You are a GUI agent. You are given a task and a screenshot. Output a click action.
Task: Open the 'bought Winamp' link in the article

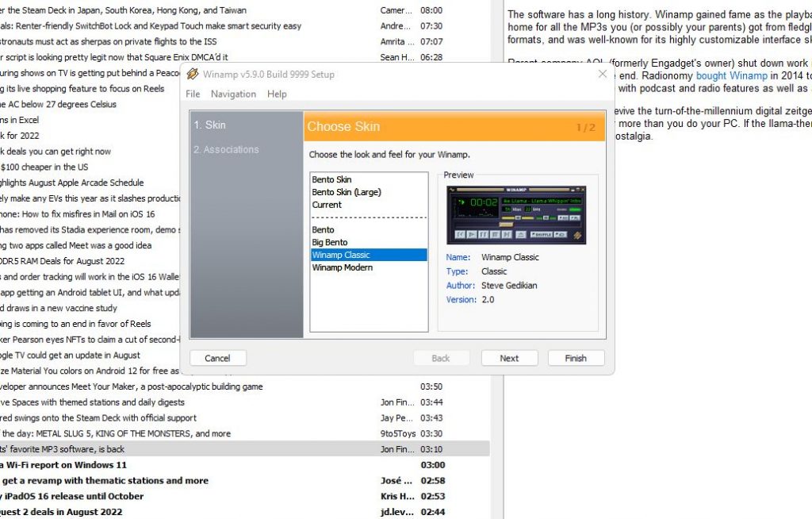point(731,75)
